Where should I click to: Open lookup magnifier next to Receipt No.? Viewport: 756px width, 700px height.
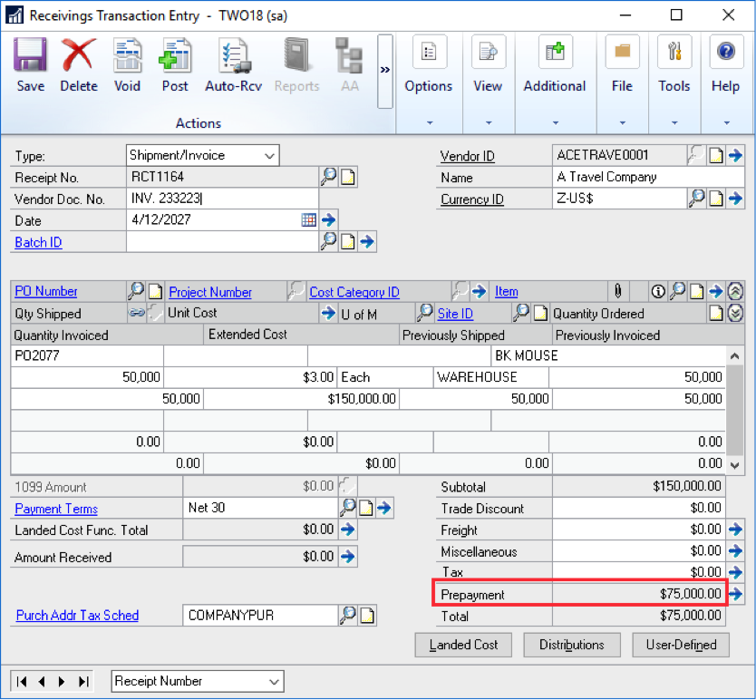pyautogui.click(x=328, y=177)
